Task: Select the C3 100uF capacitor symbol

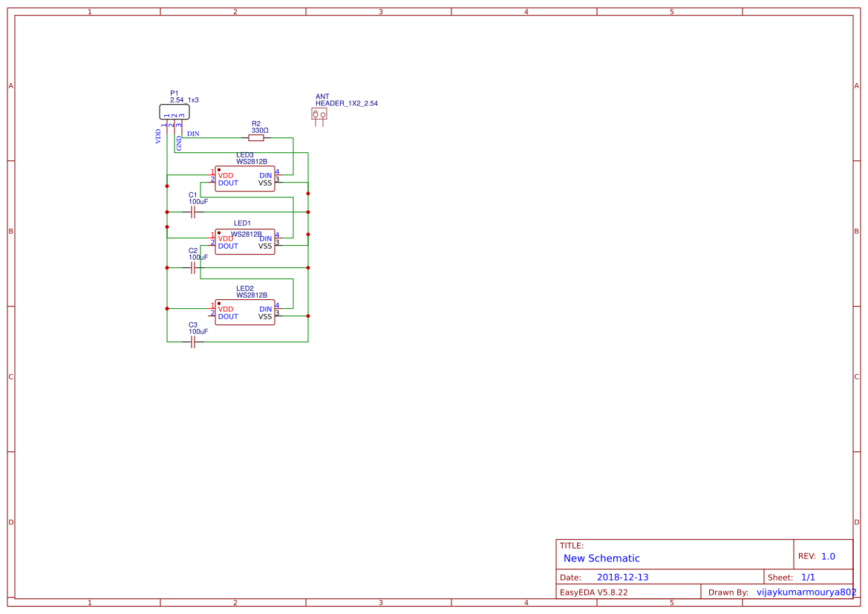Action: tap(193, 342)
